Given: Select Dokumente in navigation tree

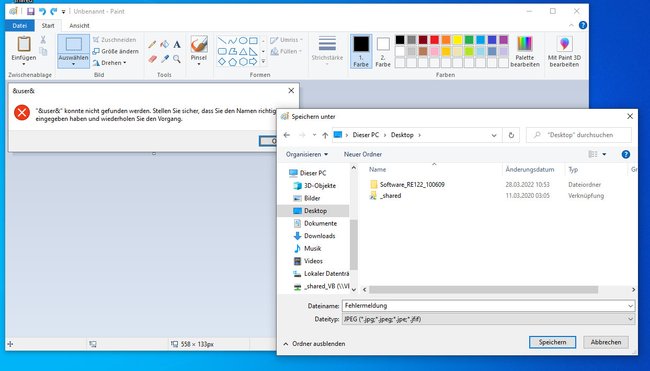Looking at the screenshot, I should (x=315, y=223).
